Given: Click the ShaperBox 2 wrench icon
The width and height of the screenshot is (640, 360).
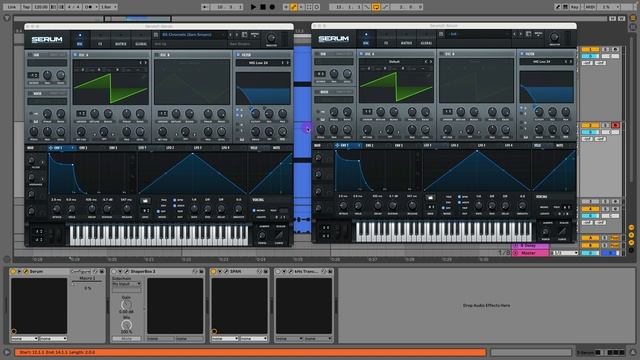Looking at the screenshot, I should click(x=127, y=271).
